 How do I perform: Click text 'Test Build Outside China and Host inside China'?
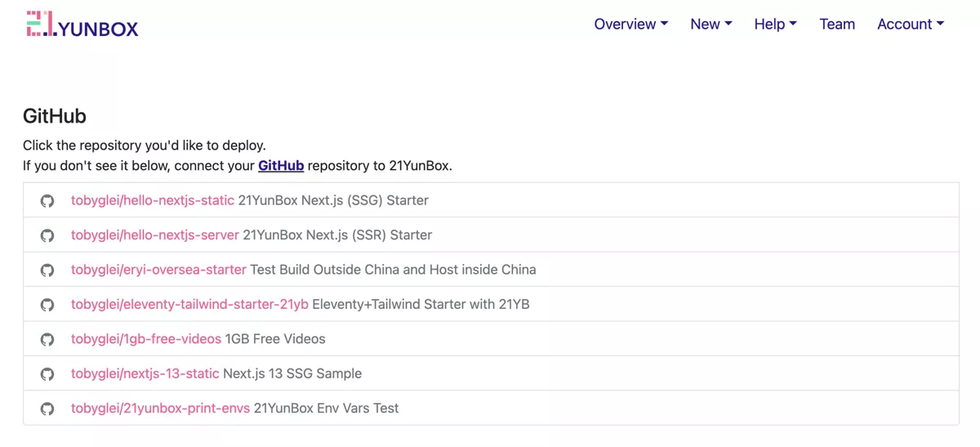point(393,269)
